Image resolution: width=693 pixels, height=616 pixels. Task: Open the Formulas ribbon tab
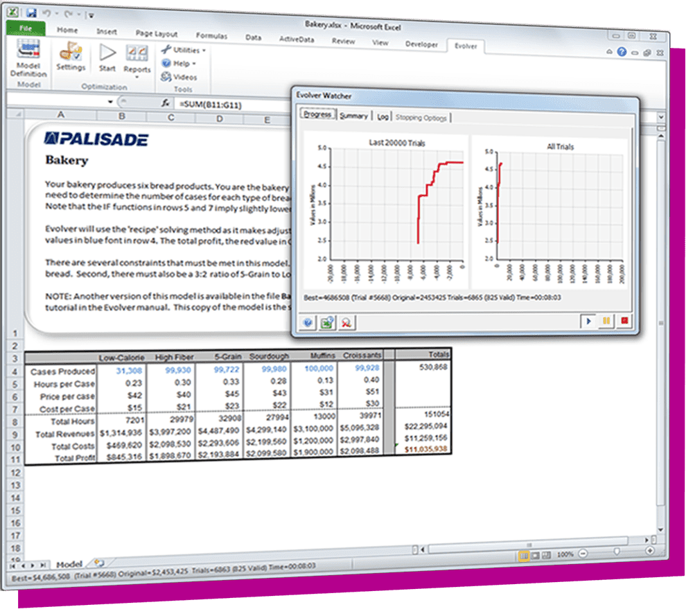pos(211,35)
